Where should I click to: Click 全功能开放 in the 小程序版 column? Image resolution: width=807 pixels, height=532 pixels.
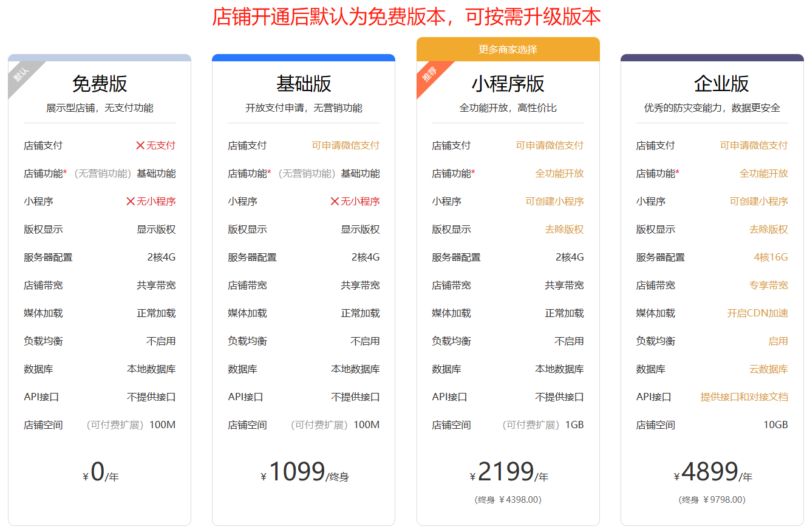tap(559, 174)
